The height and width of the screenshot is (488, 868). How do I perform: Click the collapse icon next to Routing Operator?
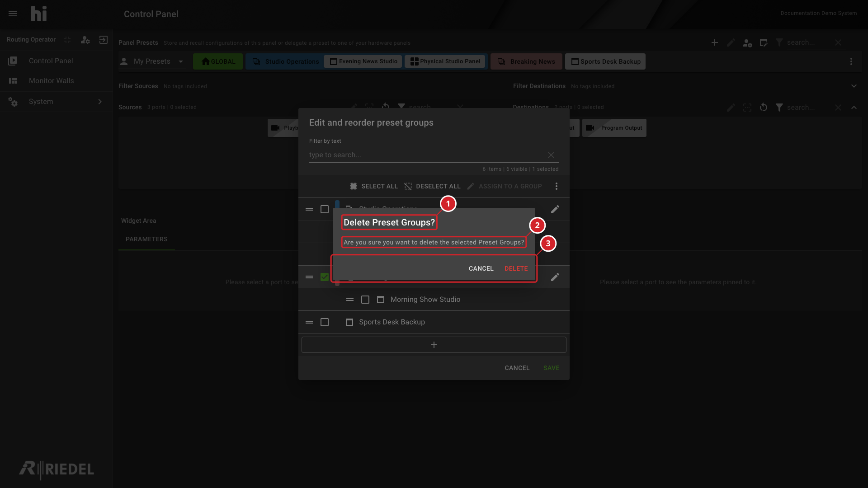point(67,40)
